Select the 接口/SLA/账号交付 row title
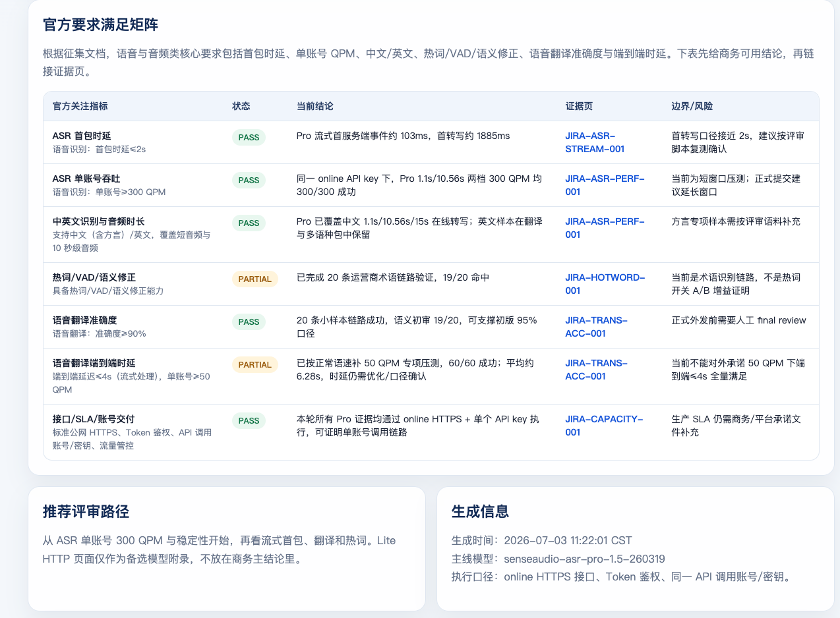 pyautogui.click(x=94, y=419)
